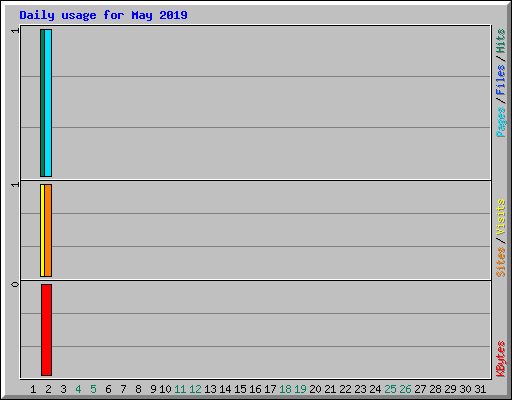
Task: Click the yellow Visits bar for day 2
Action: click(x=42, y=230)
